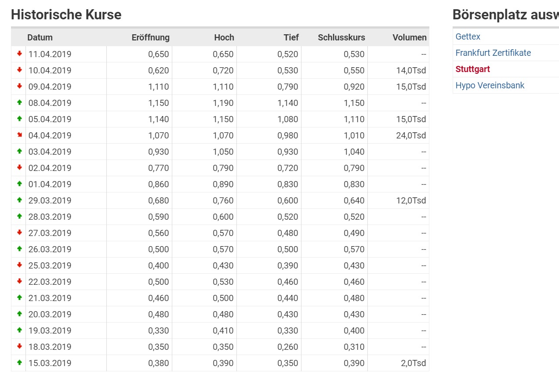Select the Frankfurt Zertifikate exchange
Viewport: 559px width, 392px height.
click(x=493, y=53)
